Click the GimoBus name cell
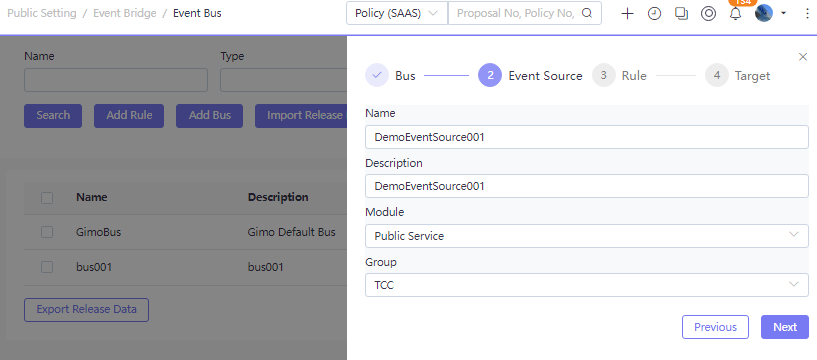 [x=98, y=232]
